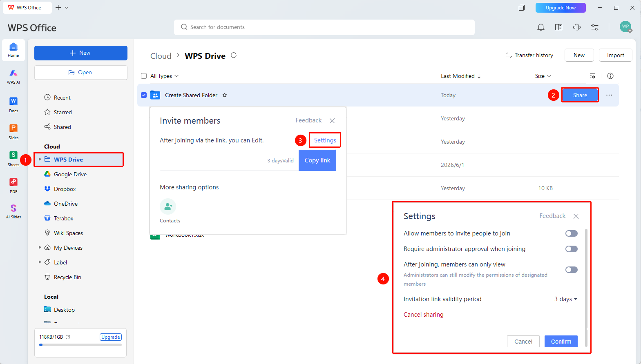Go to Home in sidebar
The width and height of the screenshot is (641, 364).
[13, 50]
